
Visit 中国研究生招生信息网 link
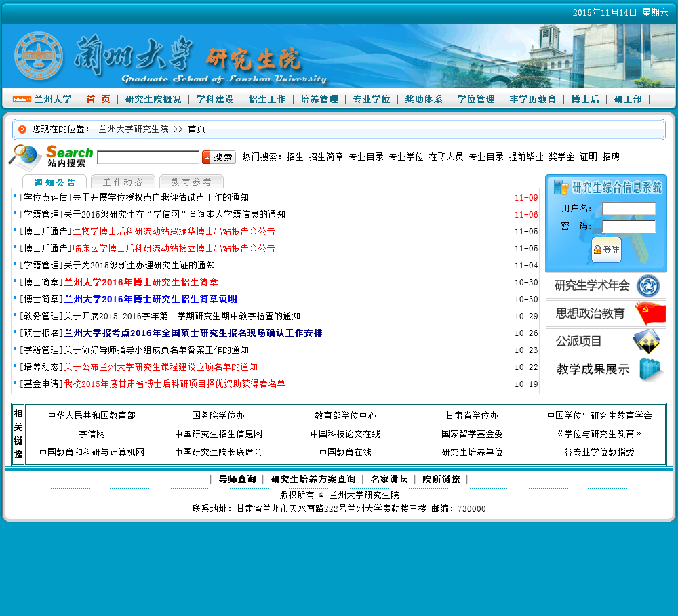(218, 434)
